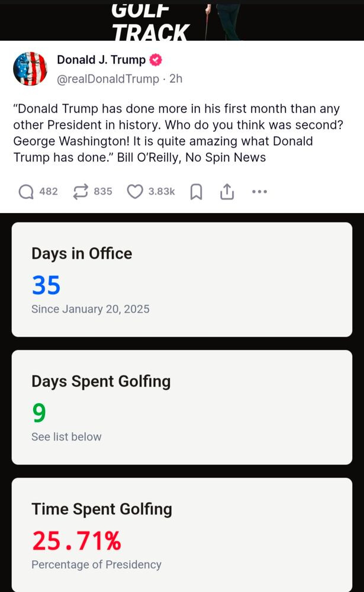The image size is (364, 592).
Task: Click the red 25.71% figure
Action: pos(76,540)
